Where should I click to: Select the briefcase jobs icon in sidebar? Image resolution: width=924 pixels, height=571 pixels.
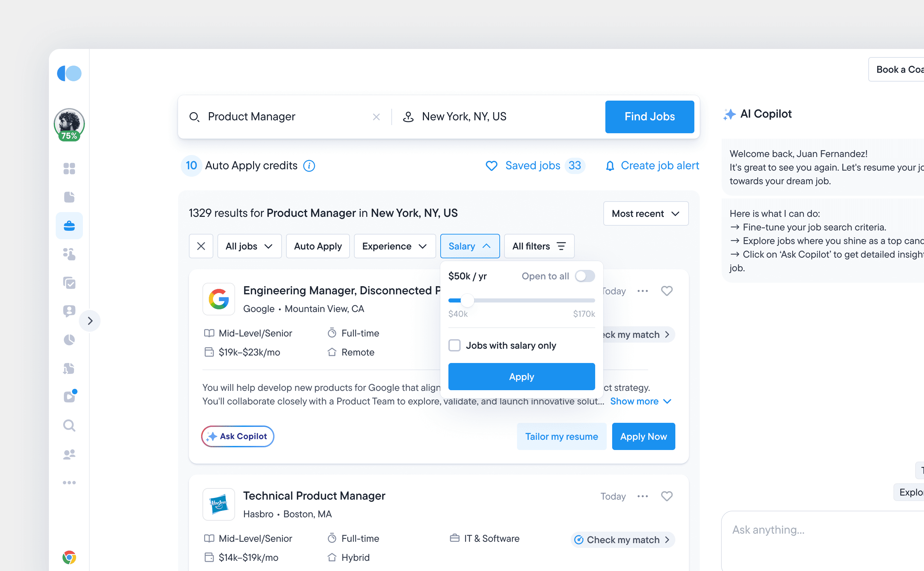(69, 225)
